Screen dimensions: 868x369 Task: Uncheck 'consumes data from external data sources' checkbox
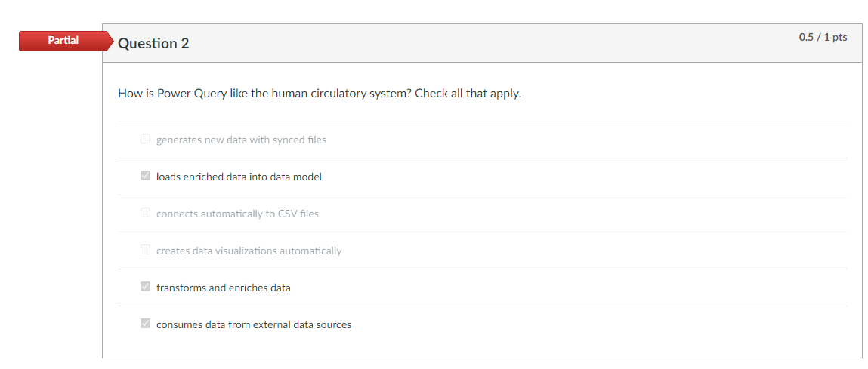(145, 324)
